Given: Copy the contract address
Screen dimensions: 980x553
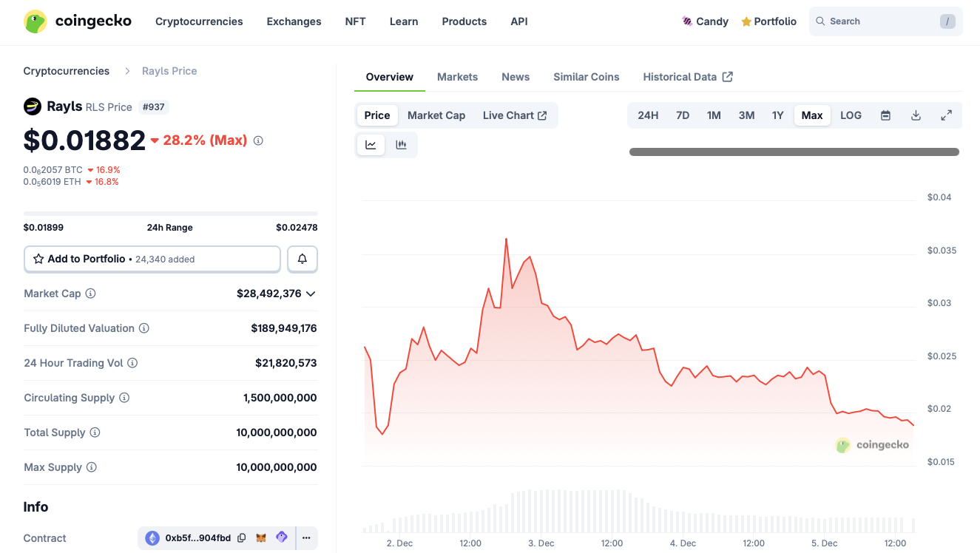Looking at the screenshot, I should coord(242,538).
